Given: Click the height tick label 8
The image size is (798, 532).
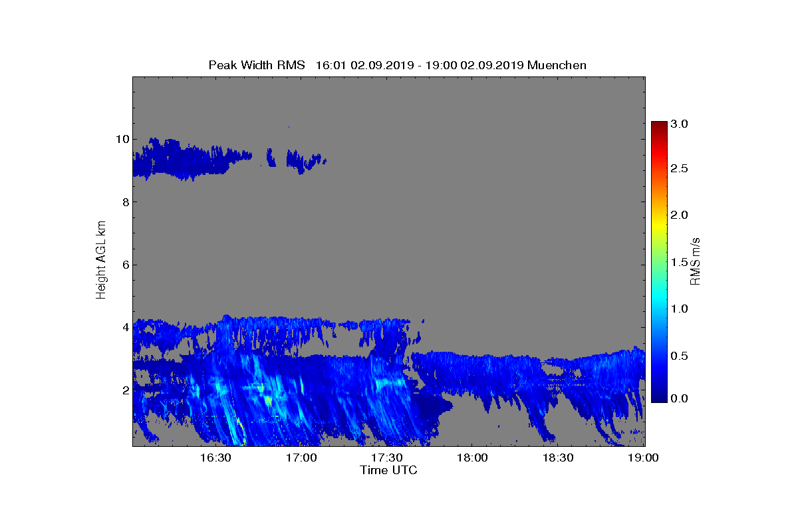Looking at the screenshot, I should [124, 201].
